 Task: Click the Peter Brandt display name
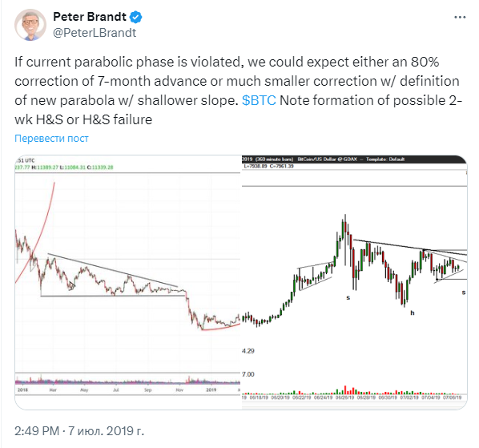(90, 17)
